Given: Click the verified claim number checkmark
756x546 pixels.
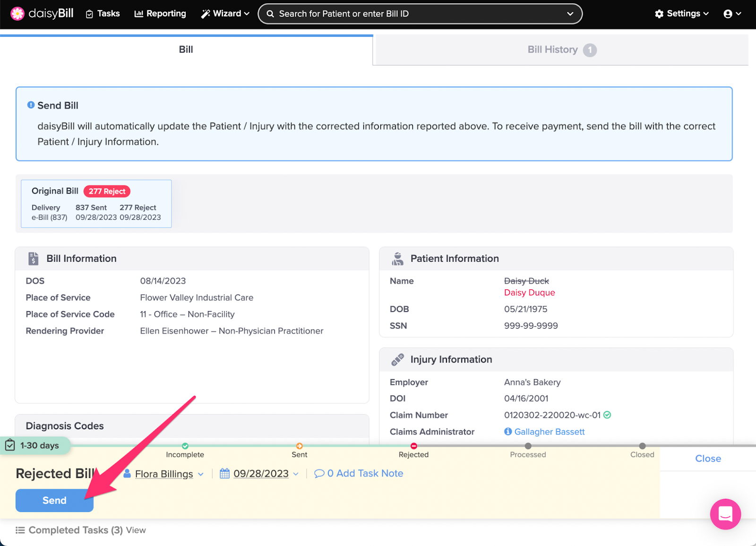Looking at the screenshot, I should tap(608, 415).
